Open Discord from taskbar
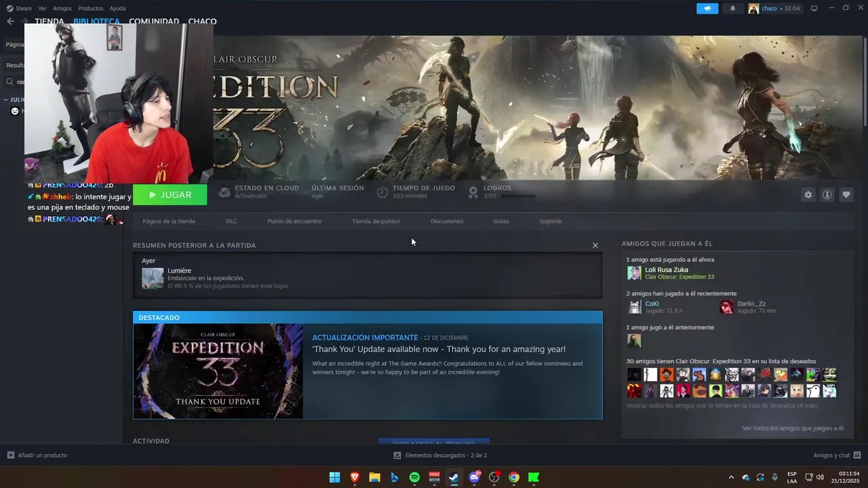 [474, 477]
